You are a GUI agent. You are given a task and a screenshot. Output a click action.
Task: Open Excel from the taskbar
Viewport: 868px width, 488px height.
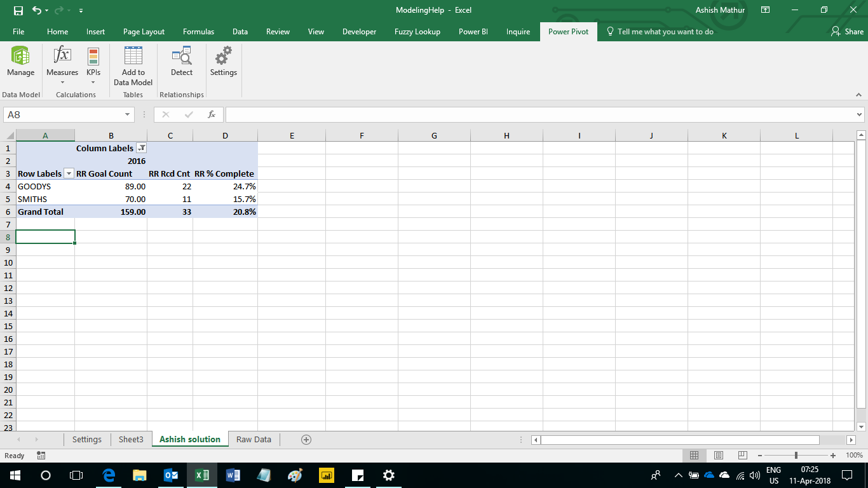click(x=202, y=475)
